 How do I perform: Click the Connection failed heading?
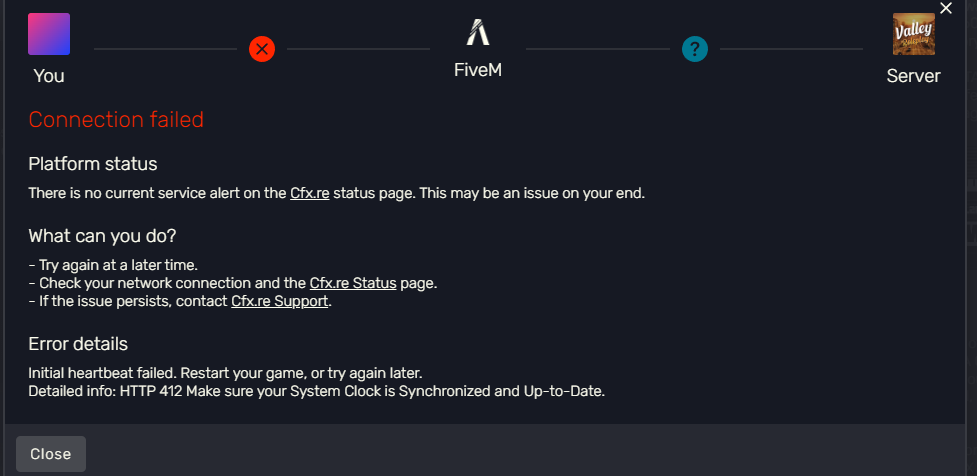(x=117, y=120)
